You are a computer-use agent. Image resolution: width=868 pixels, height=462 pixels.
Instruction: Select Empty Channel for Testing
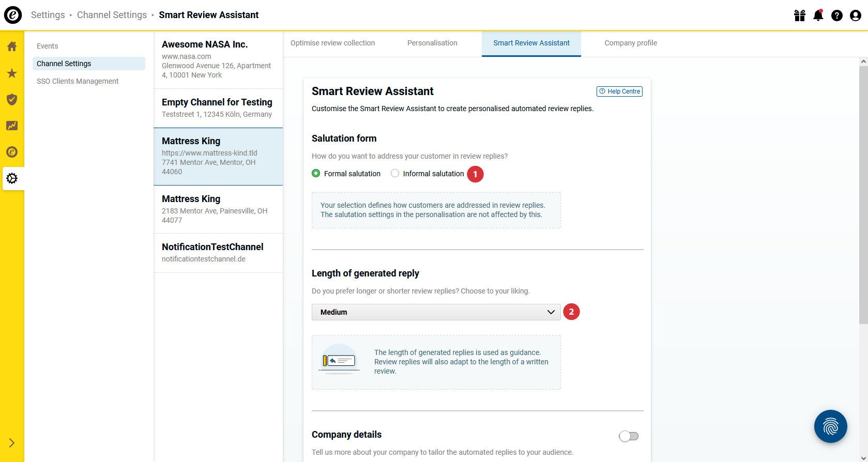[x=218, y=109]
